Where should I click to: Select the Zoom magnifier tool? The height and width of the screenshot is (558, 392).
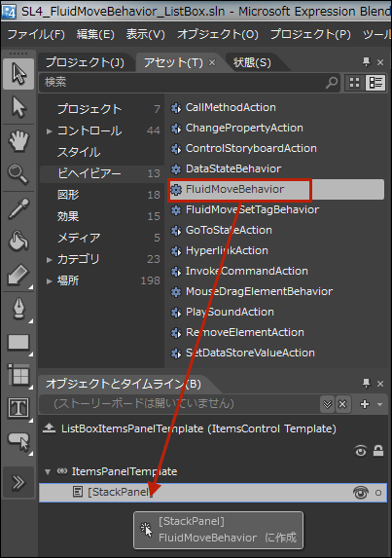[18, 174]
